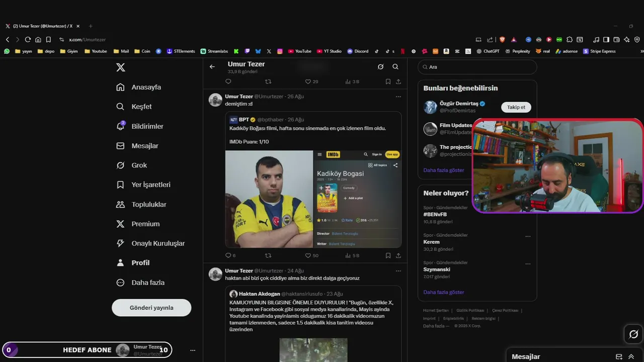Open Leo AI sparkle icon in toolbar

pyautogui.click(x=626, y=39)
